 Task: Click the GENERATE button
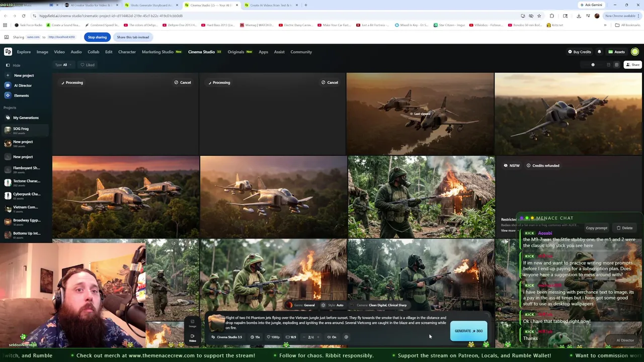469,331
